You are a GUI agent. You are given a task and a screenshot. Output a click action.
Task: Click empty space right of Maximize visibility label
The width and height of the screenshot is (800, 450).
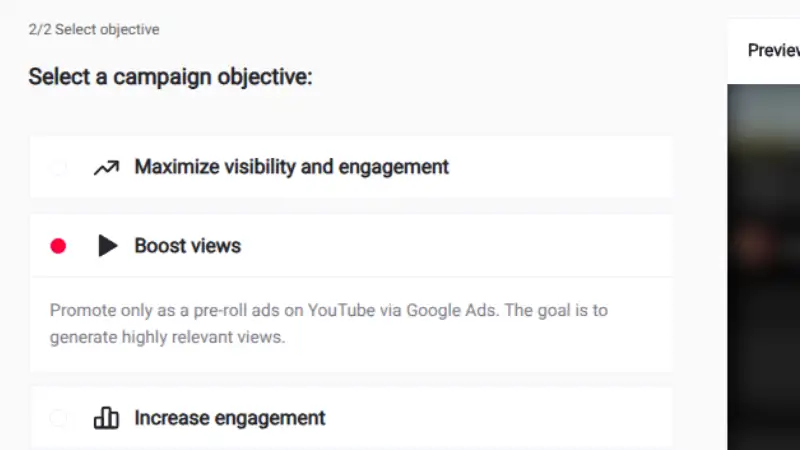pos(560,168)
